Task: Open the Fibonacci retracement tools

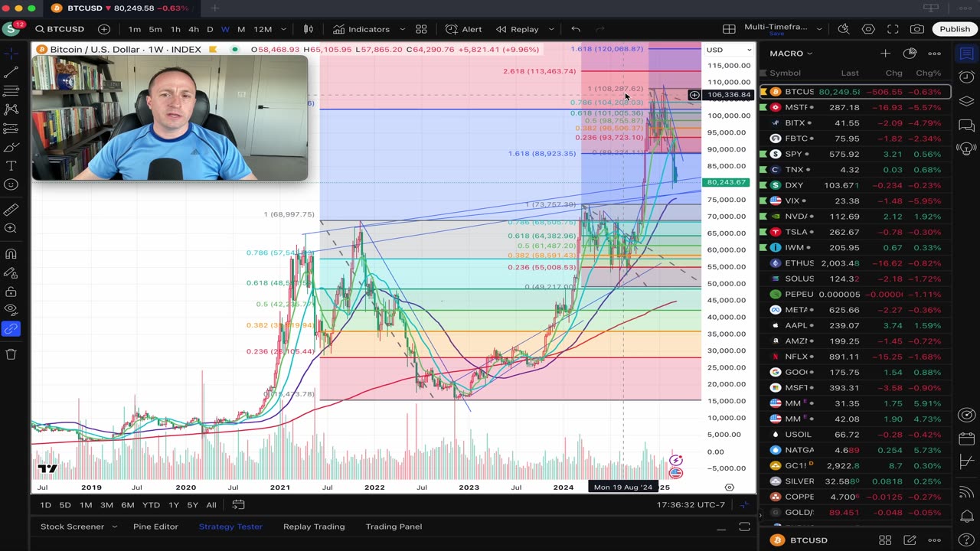Action: (x=11, y=91)
